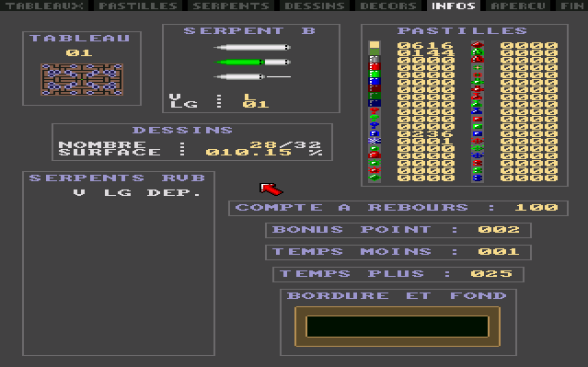The image size is (588, 367).
Task: Select the blue-white checkered pastille icon
Action: coord(375,141)
